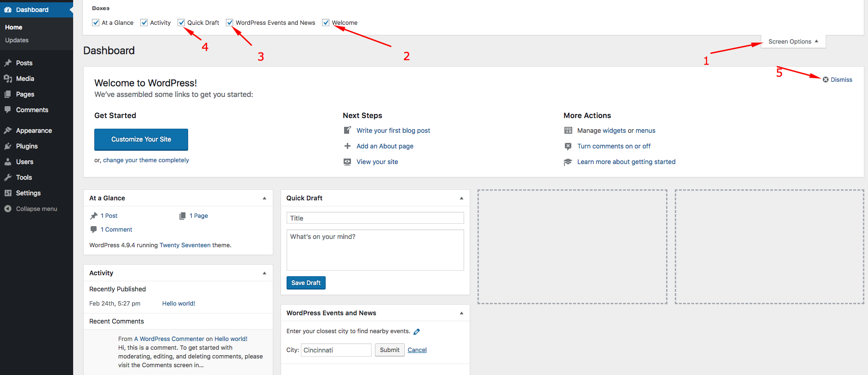
Task: Click the What's on your mind textarea
Action: [x=375, y=250]
